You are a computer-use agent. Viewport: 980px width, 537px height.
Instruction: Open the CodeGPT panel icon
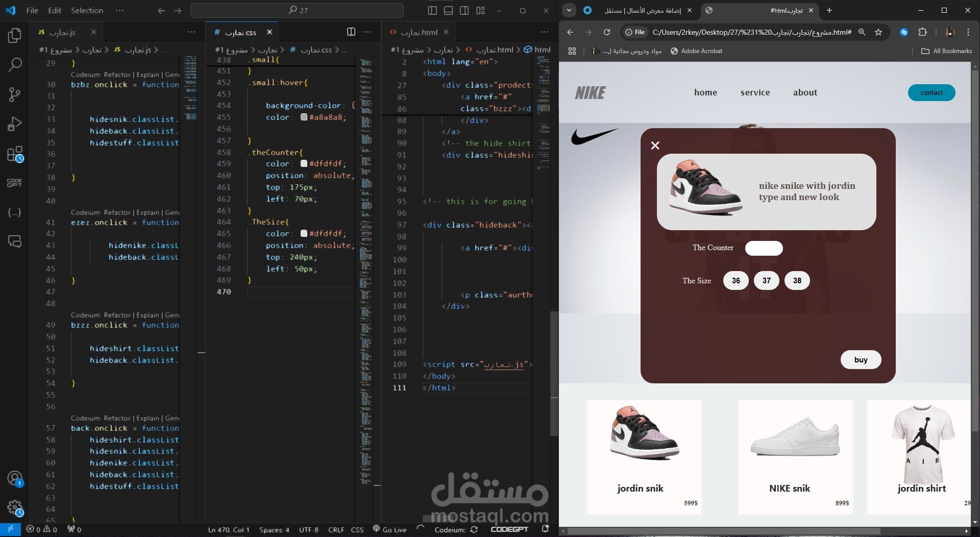pos(15,183)
